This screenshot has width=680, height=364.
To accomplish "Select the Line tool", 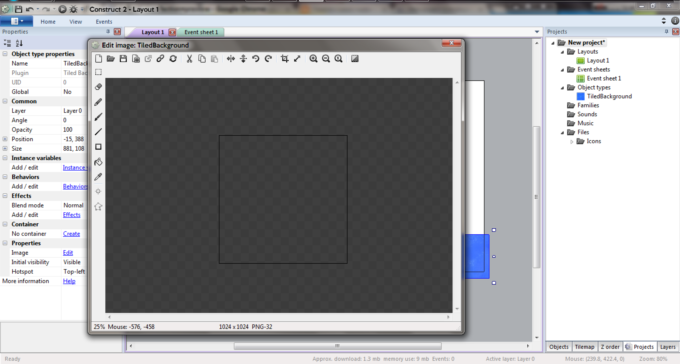I will pos(98,132).
